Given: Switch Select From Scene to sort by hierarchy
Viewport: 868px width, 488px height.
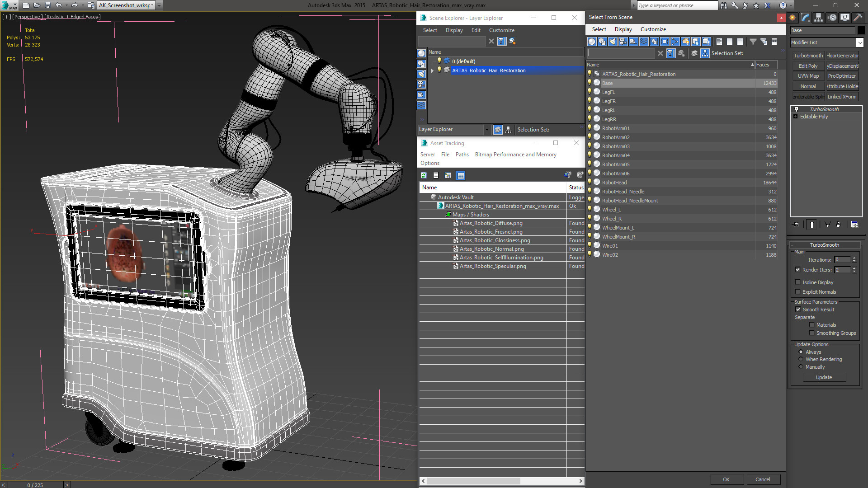Looking at the screenshot, I should tap(705, 53).
